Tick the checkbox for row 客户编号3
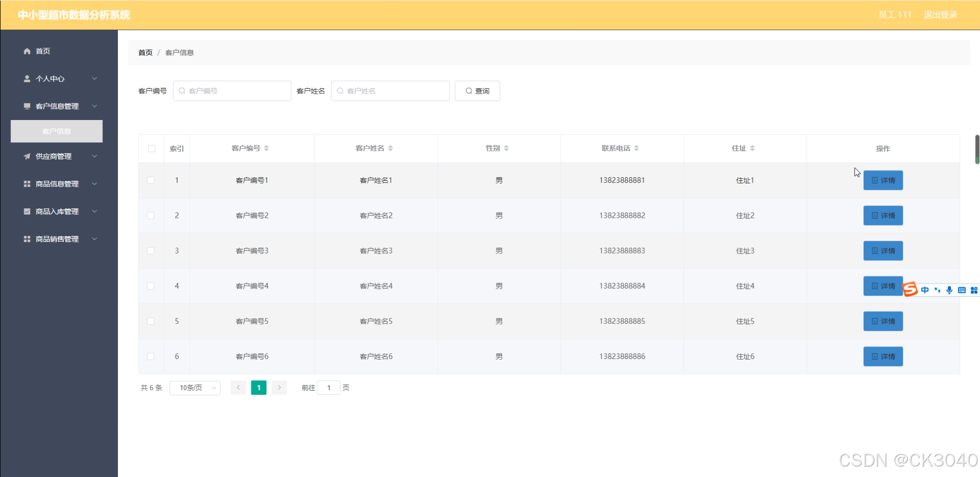This screenshot has width=980, height=477. [x=151, y=251]
